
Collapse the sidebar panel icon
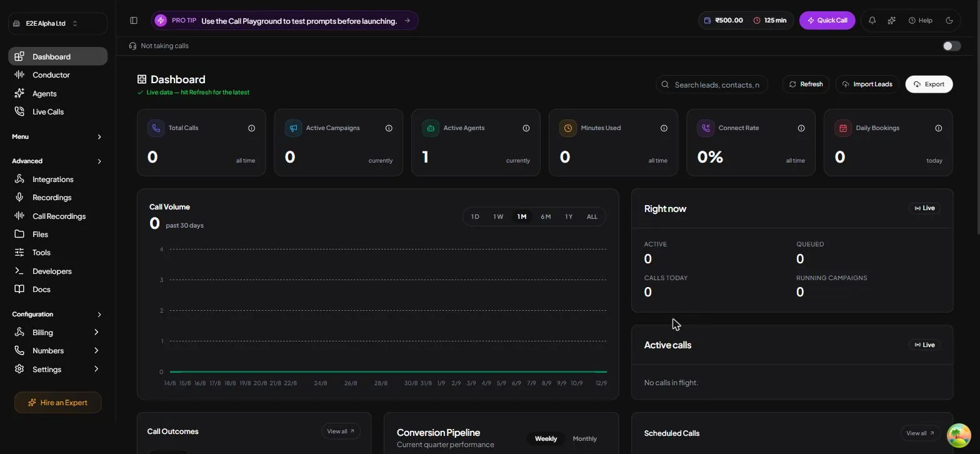pos(134,21)
